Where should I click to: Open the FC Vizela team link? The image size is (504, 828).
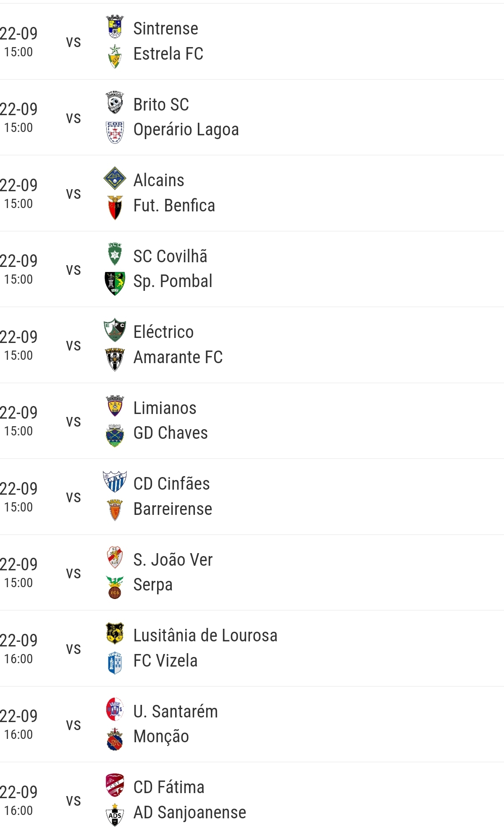tap(165, 661)
